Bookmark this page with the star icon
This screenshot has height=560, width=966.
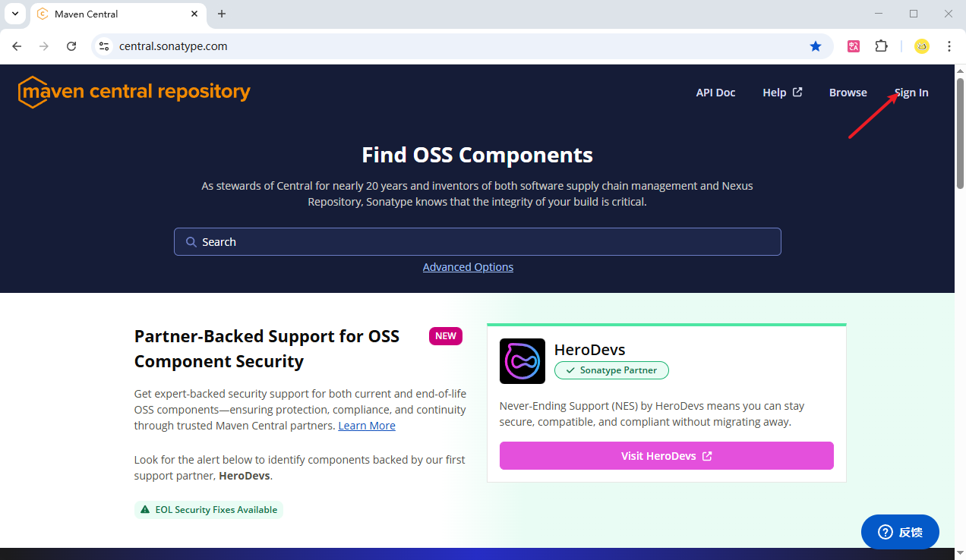point(816,46)
